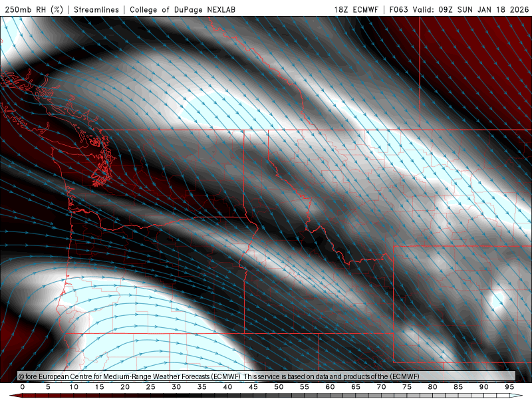Viewport: 532px width, 399px height.
Task: Click the '45' label on the color scale
Action: point(253,387)
